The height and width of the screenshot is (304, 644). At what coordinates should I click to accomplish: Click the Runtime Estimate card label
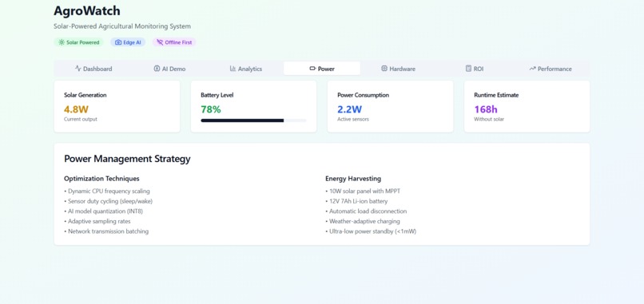[x=496, y=95]
